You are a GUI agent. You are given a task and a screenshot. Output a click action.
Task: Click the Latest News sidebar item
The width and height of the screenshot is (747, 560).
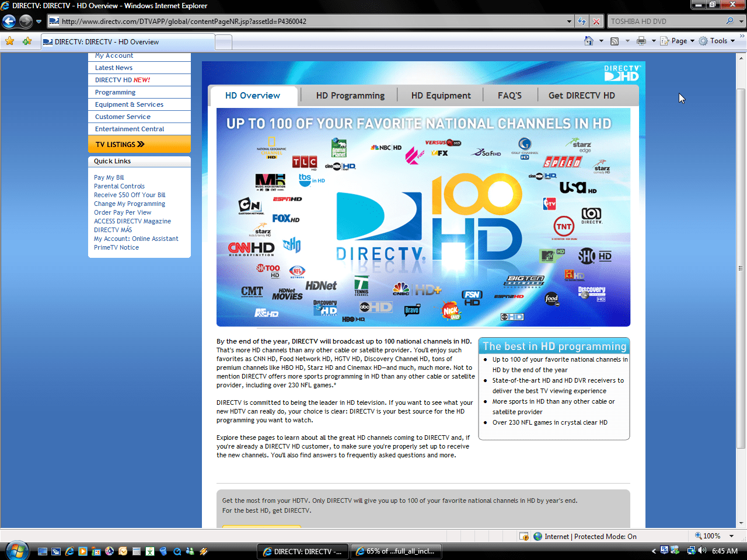tap(139, 68)
